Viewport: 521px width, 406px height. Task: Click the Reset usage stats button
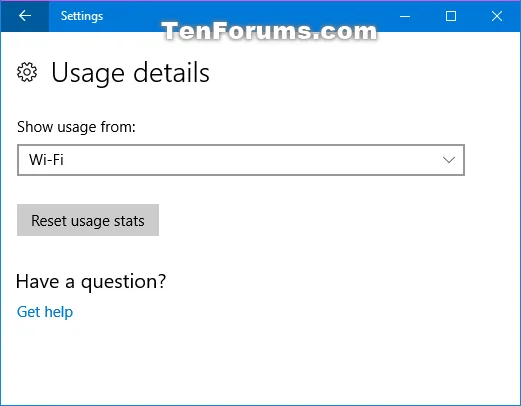tap(88, 220)
